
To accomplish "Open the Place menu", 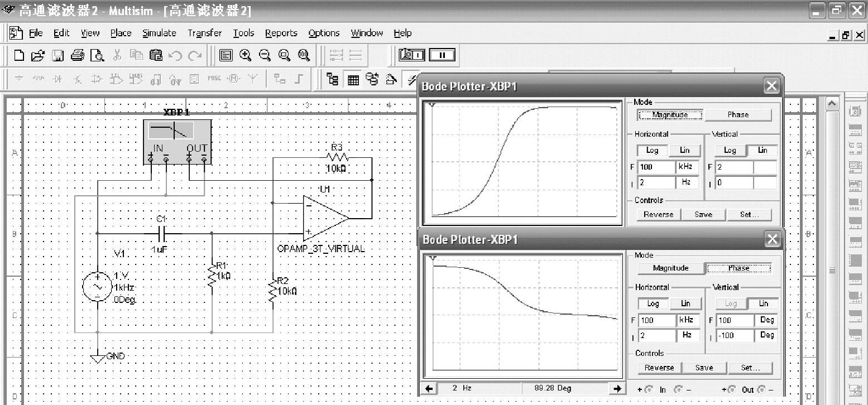I will (x=121, y=33).
